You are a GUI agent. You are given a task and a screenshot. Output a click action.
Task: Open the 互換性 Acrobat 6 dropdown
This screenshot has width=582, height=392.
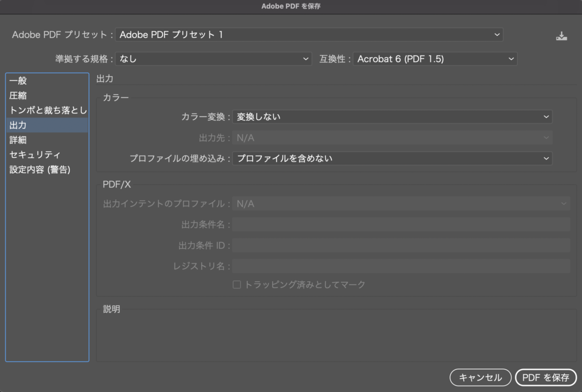[x=435, y=59]
